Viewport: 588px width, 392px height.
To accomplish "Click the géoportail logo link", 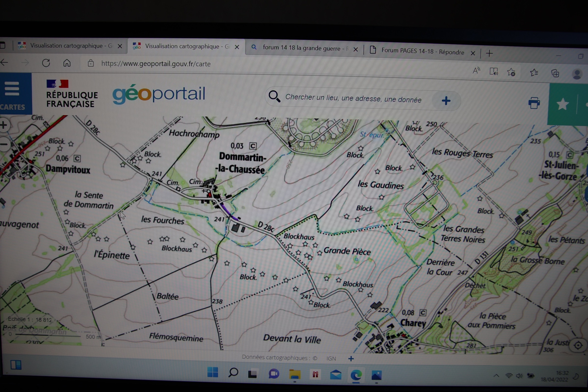I will click(x=159, y=94).
